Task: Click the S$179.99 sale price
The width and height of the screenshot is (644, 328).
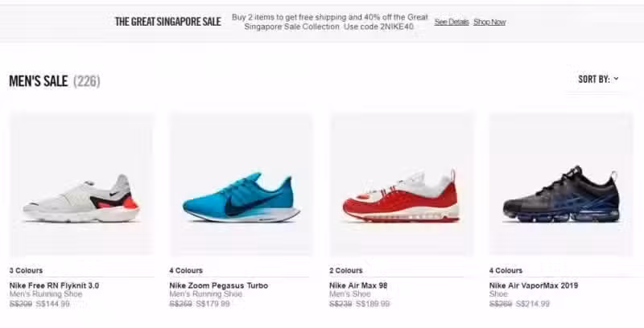Action: 213,304
